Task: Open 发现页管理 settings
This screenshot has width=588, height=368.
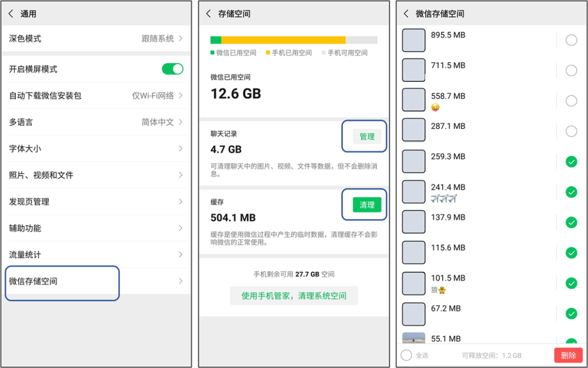Action: pos(96,202)
